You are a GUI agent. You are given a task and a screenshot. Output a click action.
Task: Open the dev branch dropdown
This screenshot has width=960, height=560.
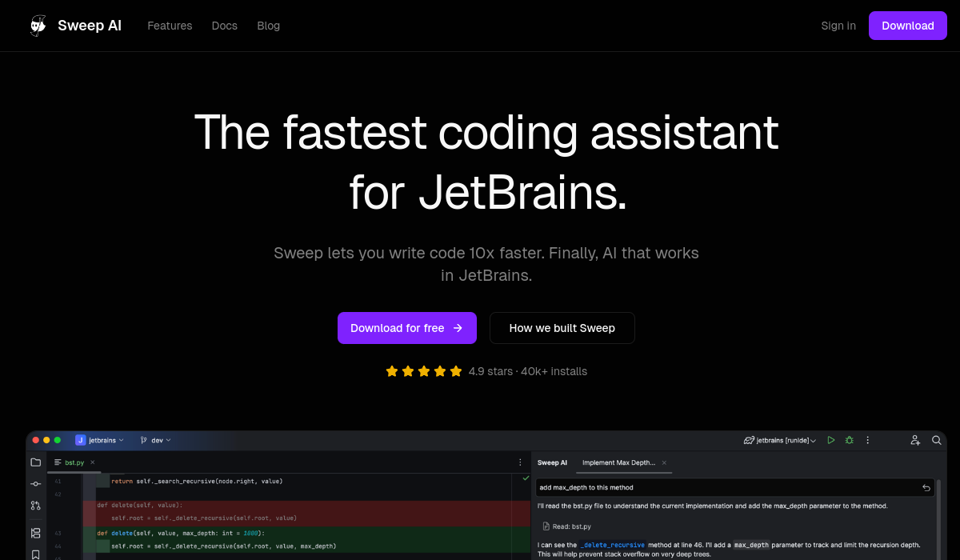(x=155, y=440)
